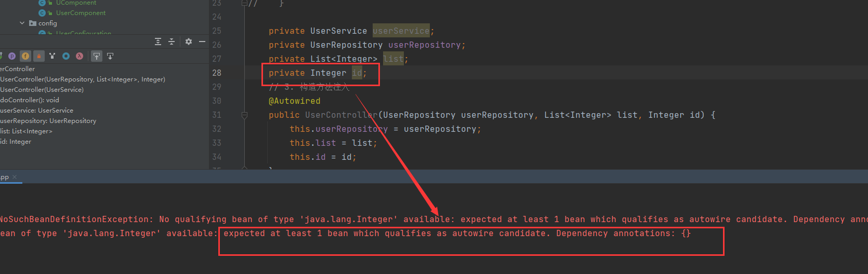Select UserController(UserService) constructor in Structure

pyautogui.click(x=42, y=90)
